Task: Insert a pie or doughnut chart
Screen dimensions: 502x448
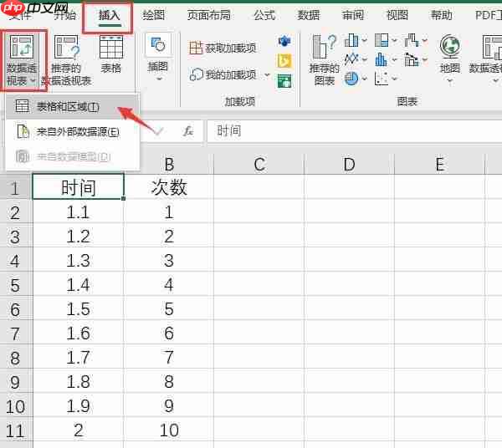Action: [351, 79]
